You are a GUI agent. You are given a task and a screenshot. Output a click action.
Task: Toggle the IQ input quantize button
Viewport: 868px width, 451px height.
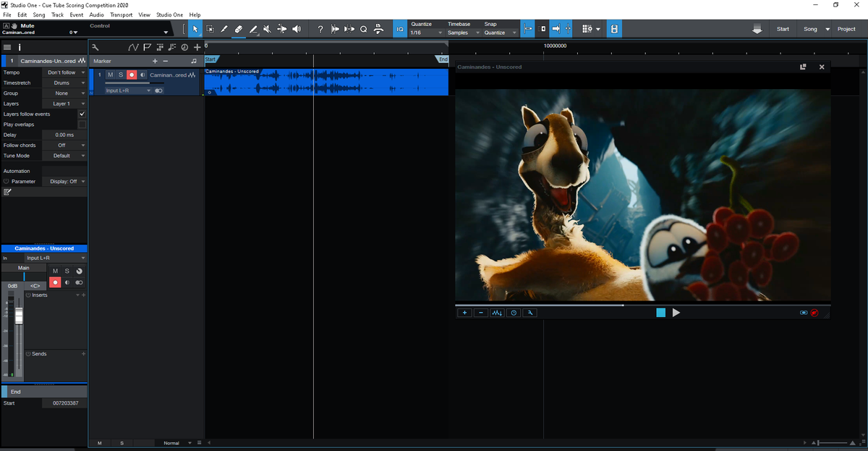point(400,29)
